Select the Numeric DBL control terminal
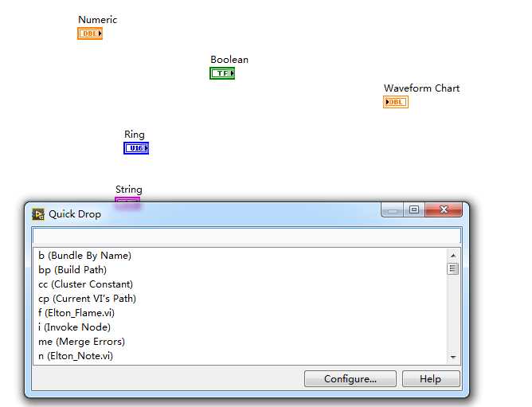Screen dimensions: 532x407 tap(90, 33)
